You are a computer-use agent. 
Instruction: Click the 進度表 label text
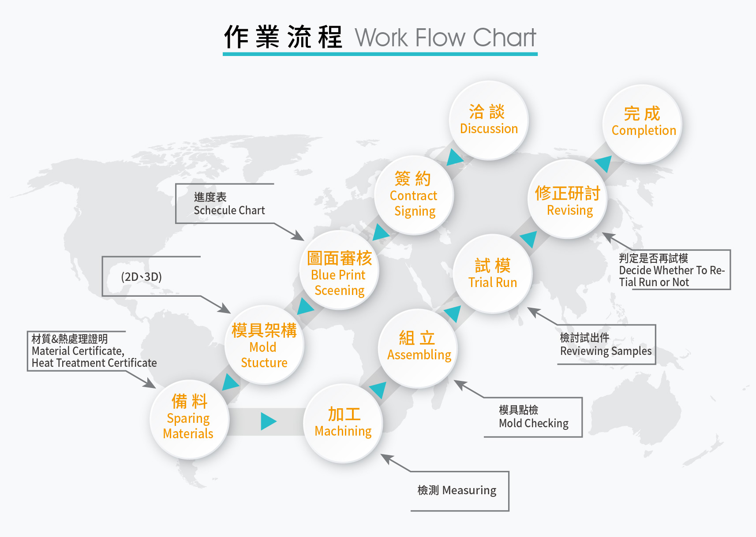(x=210, y=197)
